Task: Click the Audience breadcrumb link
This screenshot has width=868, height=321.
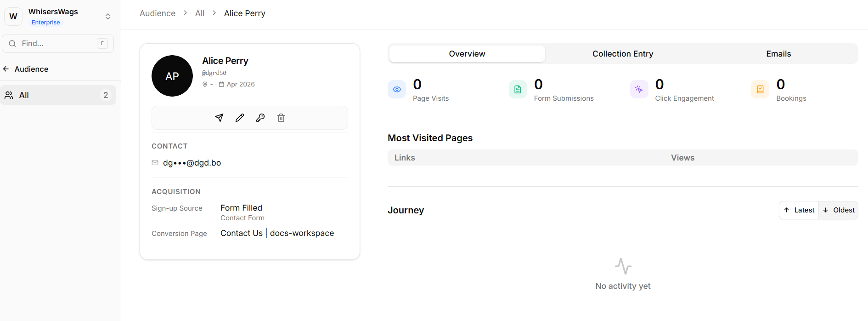Action: (x=158, y=13)
